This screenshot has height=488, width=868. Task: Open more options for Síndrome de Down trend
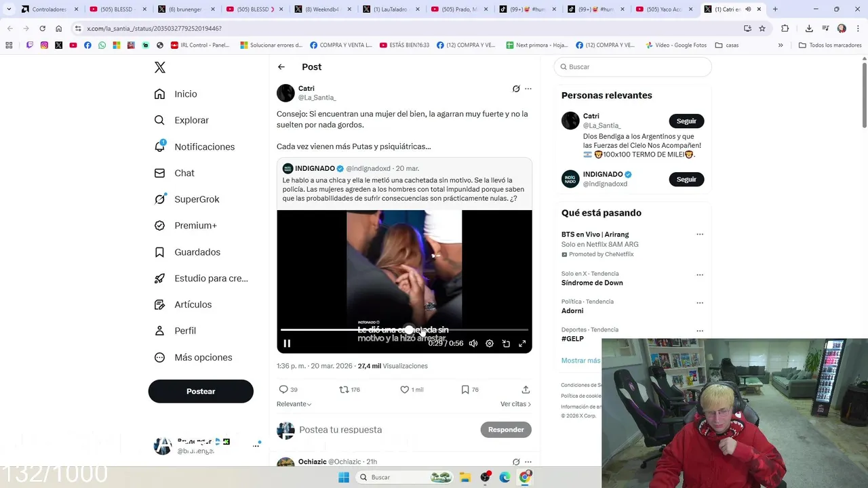click(700, 275)
